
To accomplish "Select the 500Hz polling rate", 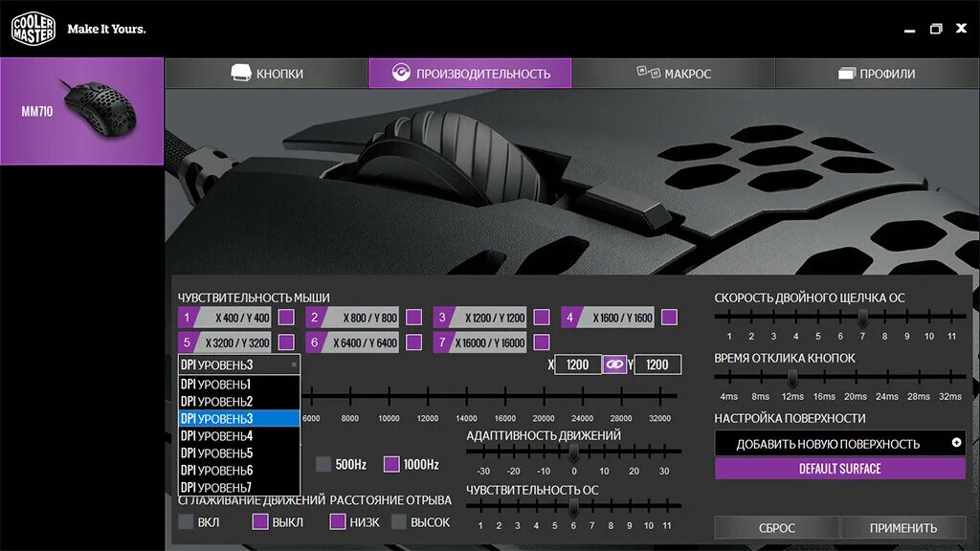I will pos(323,464).
